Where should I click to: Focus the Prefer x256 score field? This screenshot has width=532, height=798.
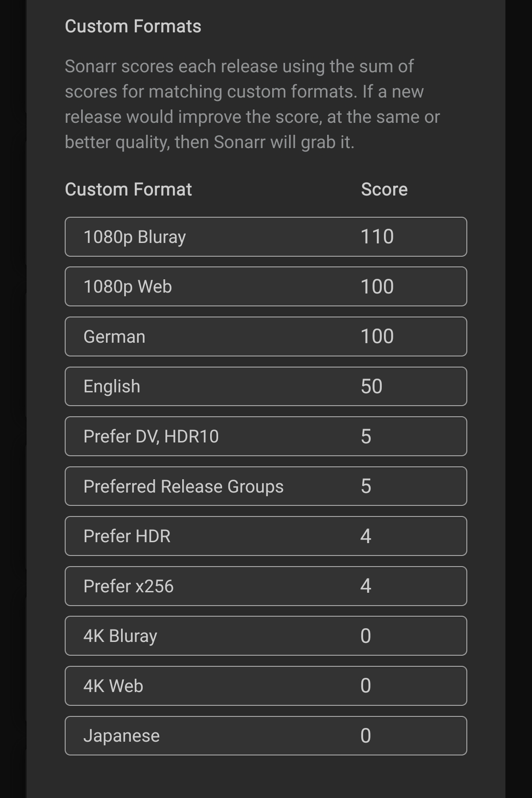366,586
